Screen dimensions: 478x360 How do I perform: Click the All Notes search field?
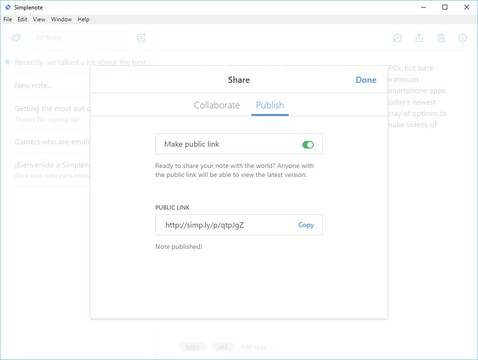[79, 38]
